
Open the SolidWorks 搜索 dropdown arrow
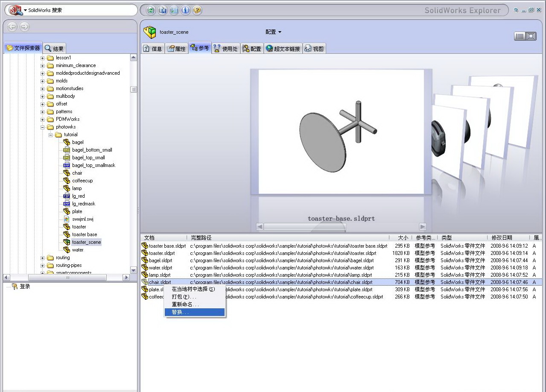tap(25, 10)
